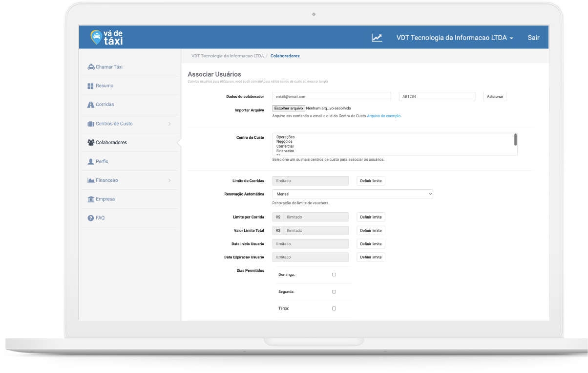The height and width of the screenshot is (373, 588).
Task: Click Definir limite for Data Inicio Usuario
Action: [x=371, y=244]
